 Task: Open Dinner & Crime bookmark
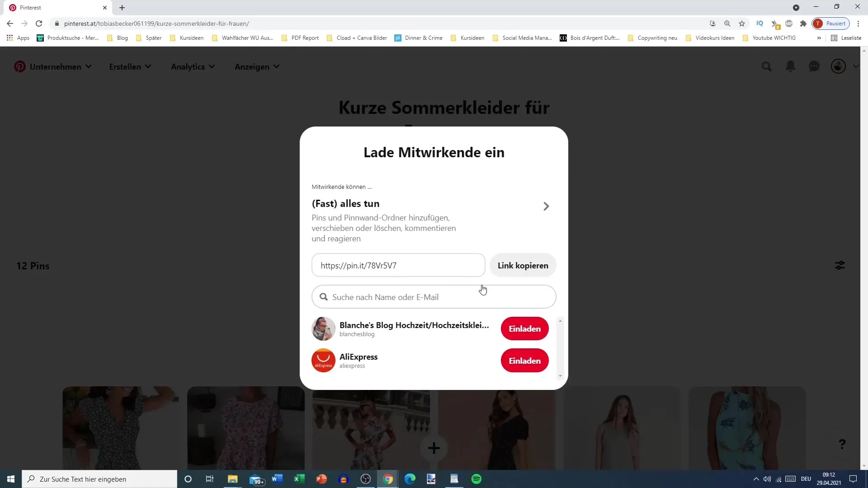[419, 38]
